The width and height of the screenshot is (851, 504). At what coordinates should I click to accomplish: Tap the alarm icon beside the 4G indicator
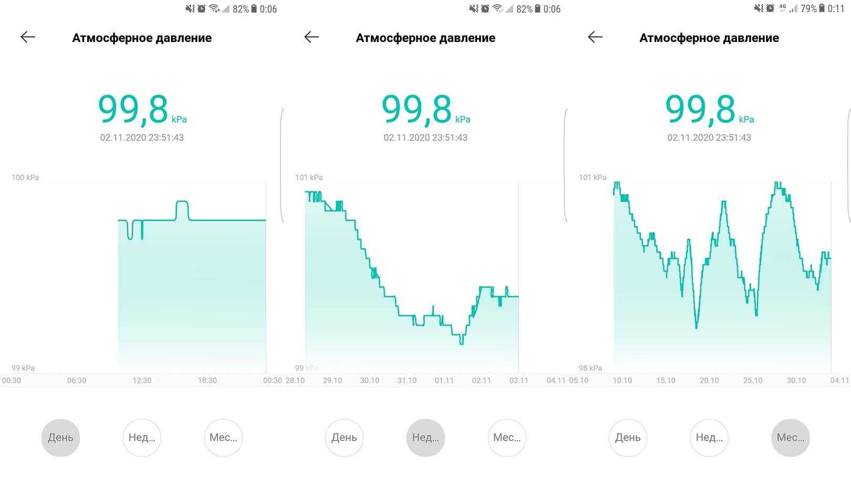(x=770, y=8)
